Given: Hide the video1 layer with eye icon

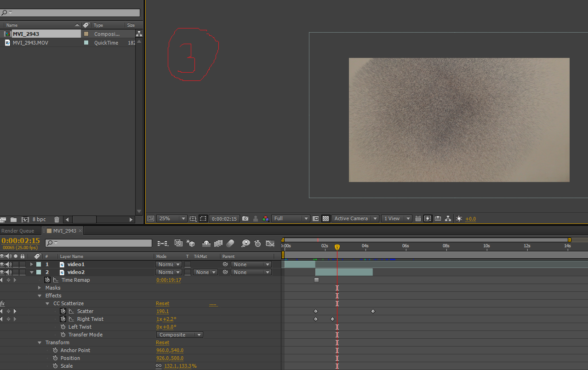Looking at the screenshot, I should coord(2,264).
